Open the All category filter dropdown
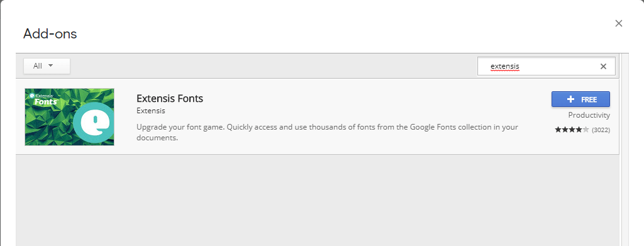Image resolution: width=644 pixels, height=246 pixels. click(x=47, y=65)
